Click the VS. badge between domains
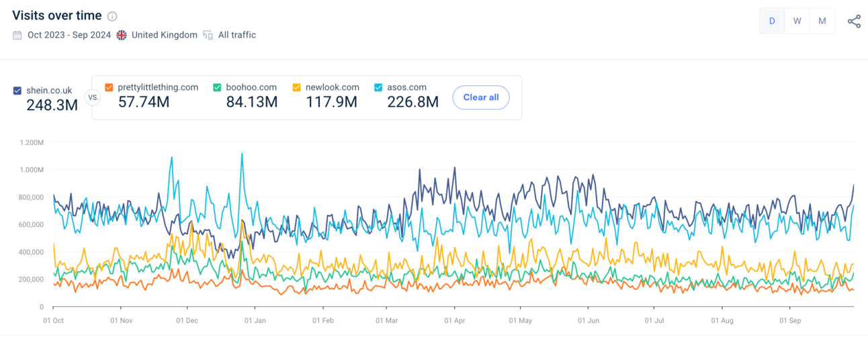The height and width of the screenshot is (343, 868). coord(93,97)
